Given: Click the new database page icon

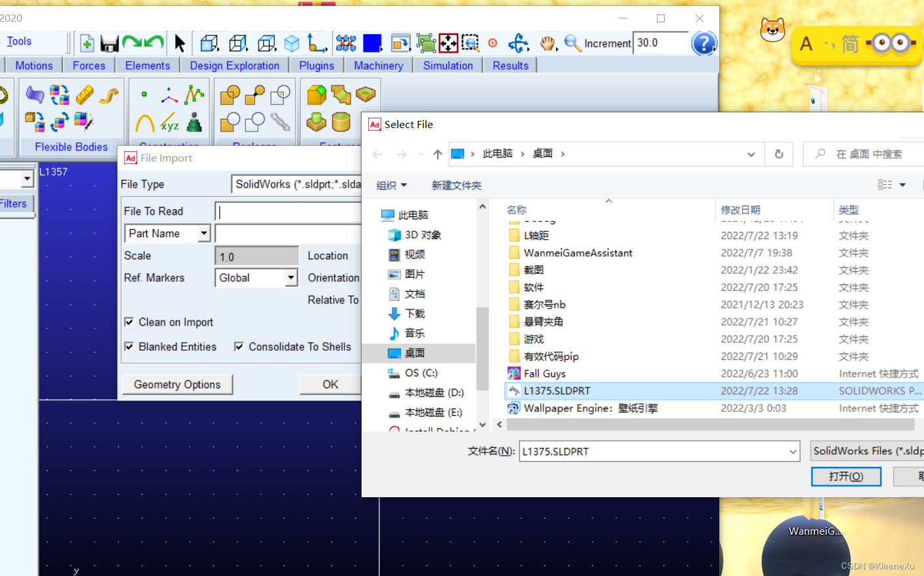Looking at the screenshot, I should tap(87, 43).
